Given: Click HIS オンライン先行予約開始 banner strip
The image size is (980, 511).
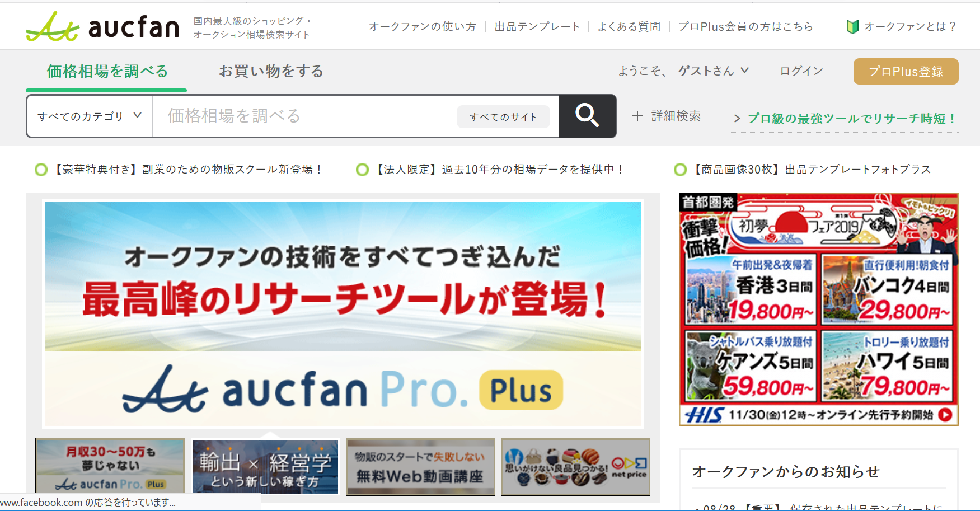Looking at the screenshot, I should (818, 415).
